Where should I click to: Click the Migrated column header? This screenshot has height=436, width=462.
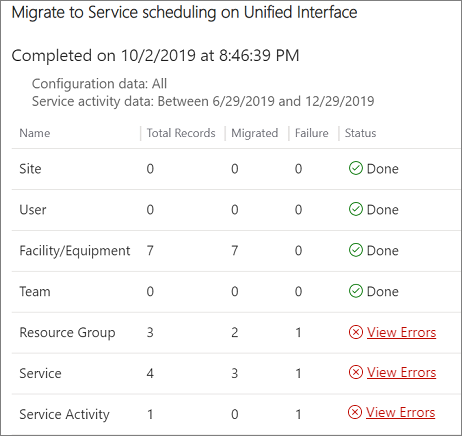[x=255, y=133]
